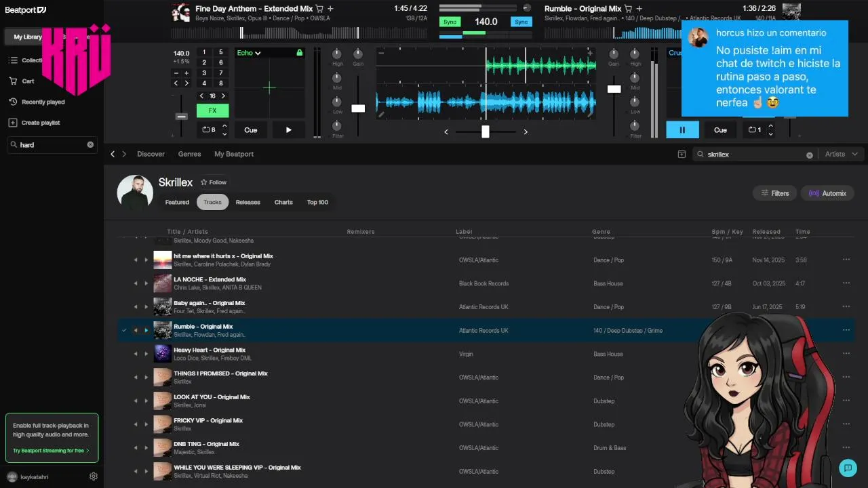Screen dimensions: 868x488
Task: Focus the library search field
Action: pyautogui.click(x=52, y=144)
